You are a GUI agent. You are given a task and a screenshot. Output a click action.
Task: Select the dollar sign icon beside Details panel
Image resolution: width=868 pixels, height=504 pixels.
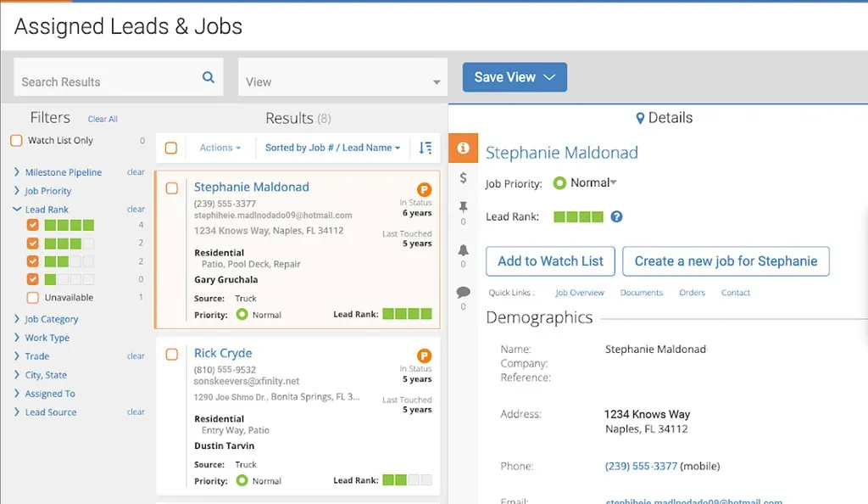pyautogui.click(x=463, y=180)
